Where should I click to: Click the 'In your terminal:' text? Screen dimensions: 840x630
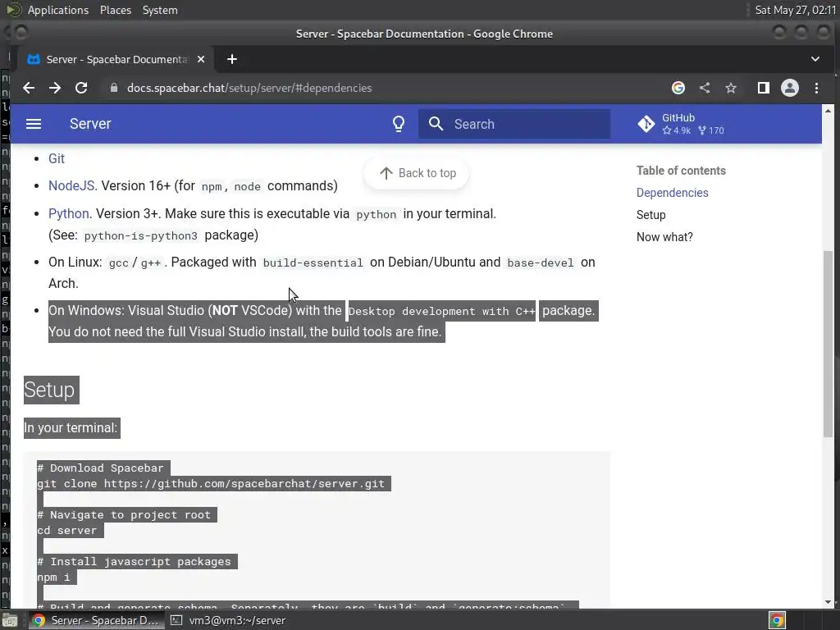pyautogui.click(x=72, y=428)
